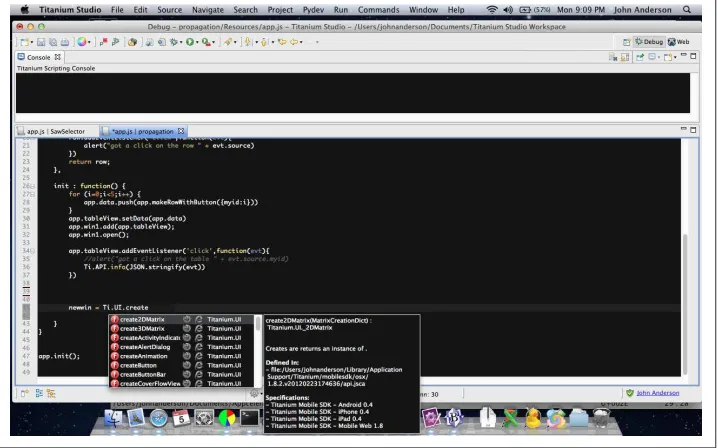The image size is (718, 448).
Task: Open the Back history dropdown arrow
Action: 301,43
